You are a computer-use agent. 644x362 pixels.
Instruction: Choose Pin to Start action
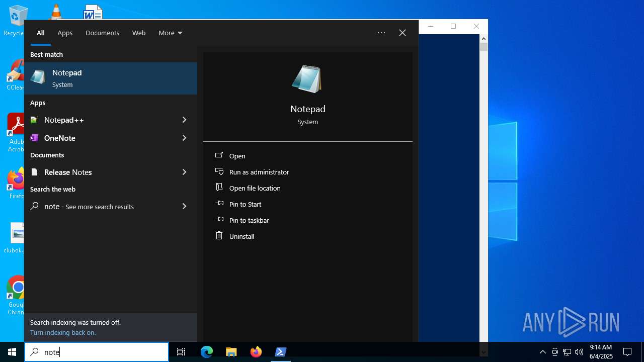[246, 204]
